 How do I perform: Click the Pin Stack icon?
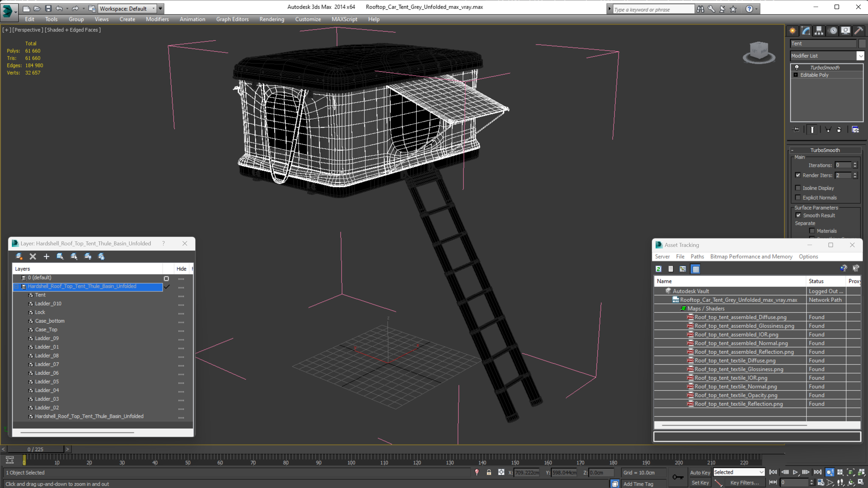pos(796,129)
